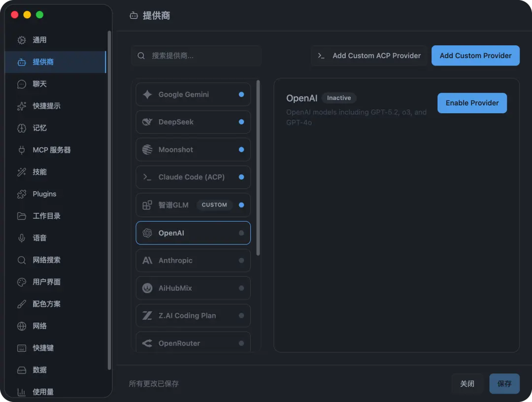
Task: Click the DeepSeek whale logo
Action: coord(147,122)
